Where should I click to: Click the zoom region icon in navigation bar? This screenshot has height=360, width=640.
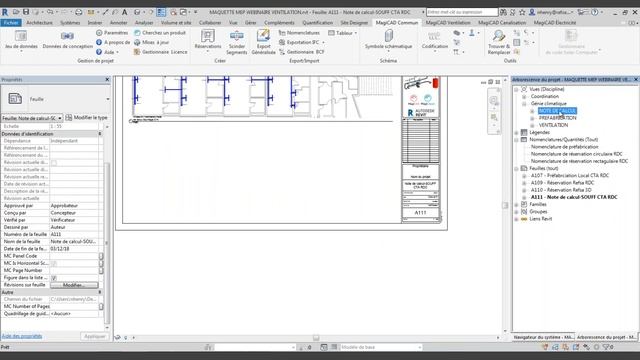coord(494,118)
